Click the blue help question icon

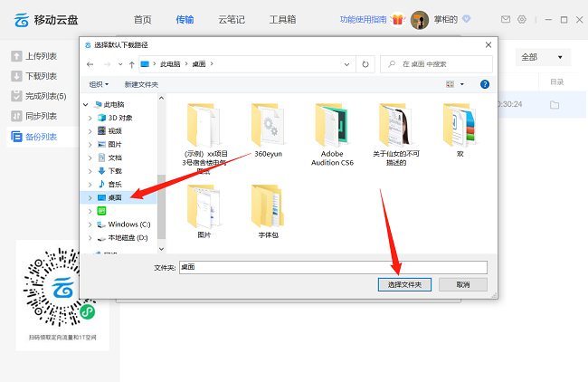(485, 84)
